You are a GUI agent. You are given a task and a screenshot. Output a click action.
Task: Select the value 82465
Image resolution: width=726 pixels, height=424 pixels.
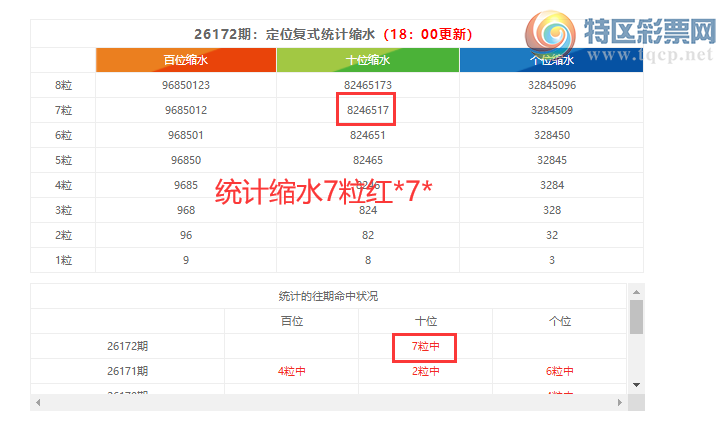pos(368,160)
